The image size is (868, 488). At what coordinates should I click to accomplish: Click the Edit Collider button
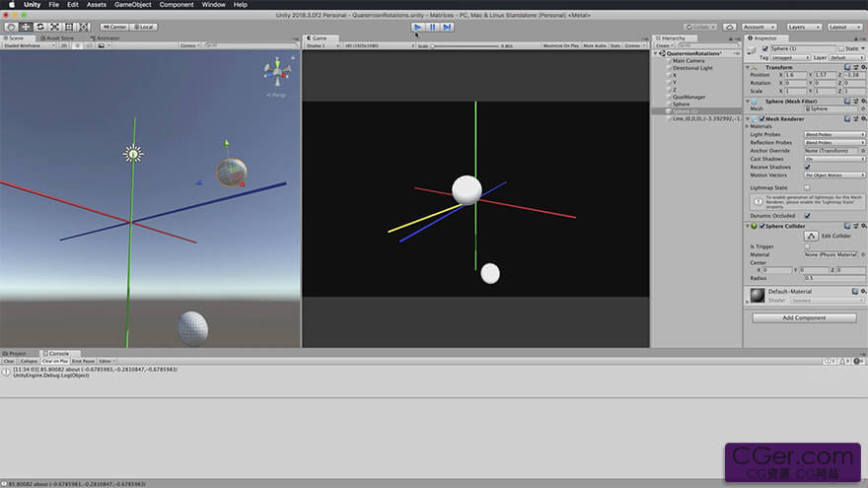coord(811,236)
